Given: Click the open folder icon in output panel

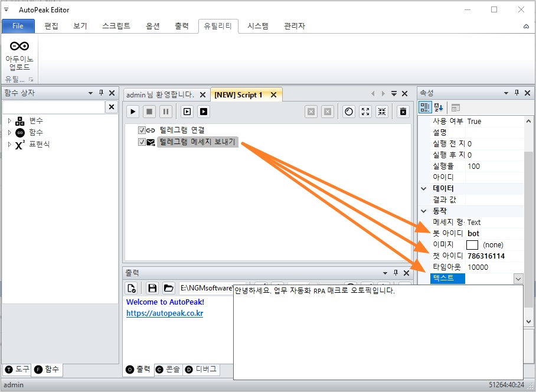Looking at the screenshot, I should 168,288.
